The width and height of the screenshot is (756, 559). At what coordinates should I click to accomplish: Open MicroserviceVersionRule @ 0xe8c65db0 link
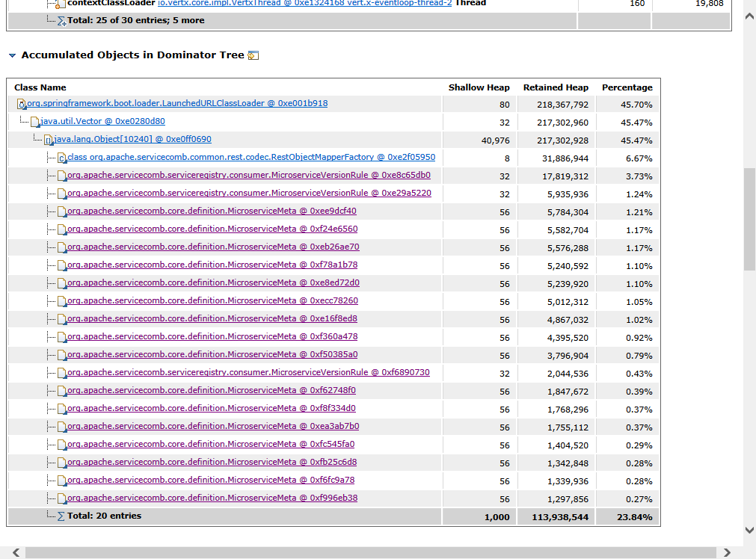pyautogui.click(x=249, y=175)
